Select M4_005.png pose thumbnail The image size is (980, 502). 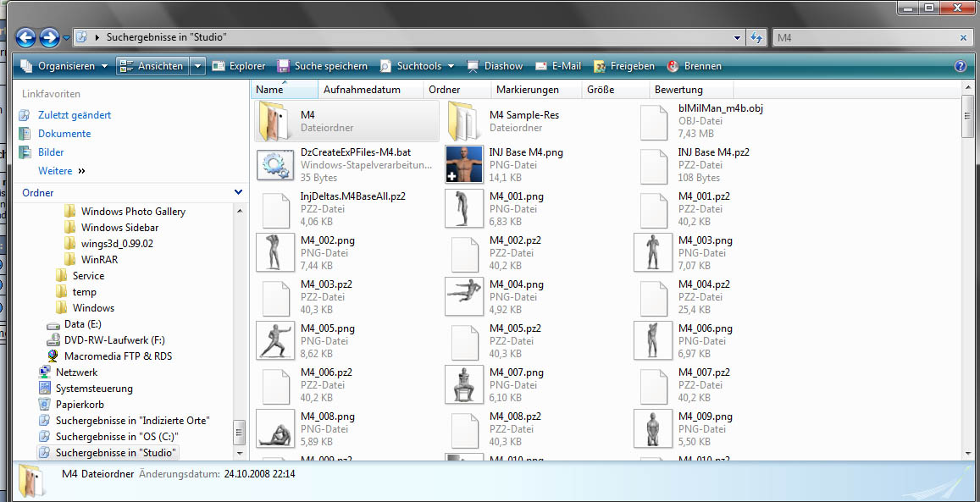(x=275, y=340)
